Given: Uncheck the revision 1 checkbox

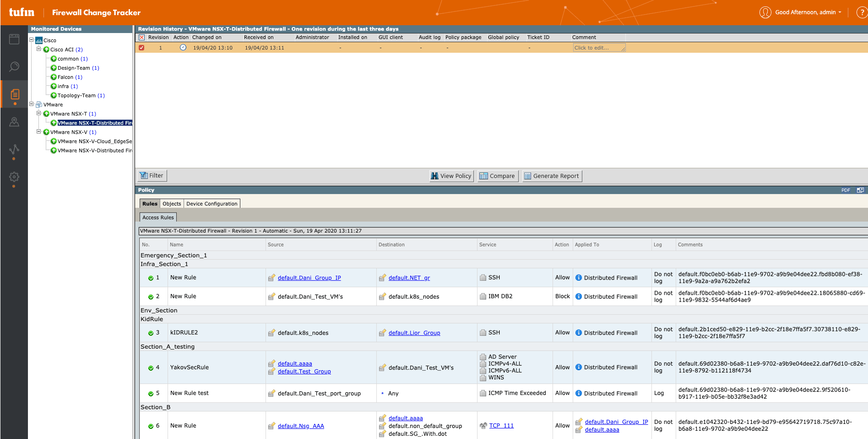Looking at the screenshot, I should coord(141,48).
